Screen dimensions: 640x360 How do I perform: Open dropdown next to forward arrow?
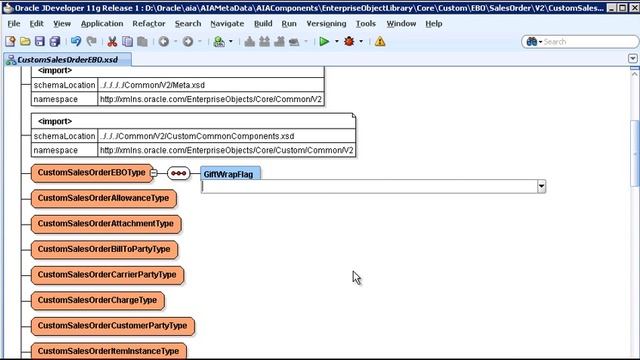[200, 41]
